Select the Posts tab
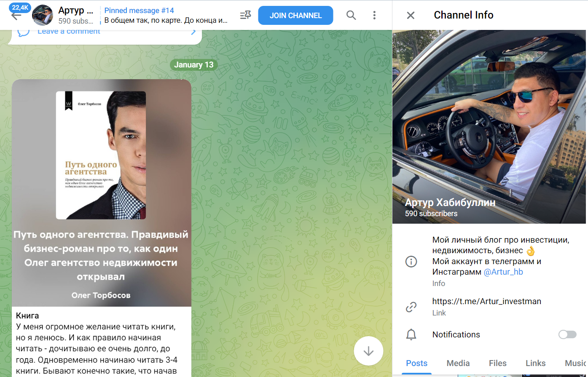This screenshot has width=588, height=377. [x=416, y=363]
